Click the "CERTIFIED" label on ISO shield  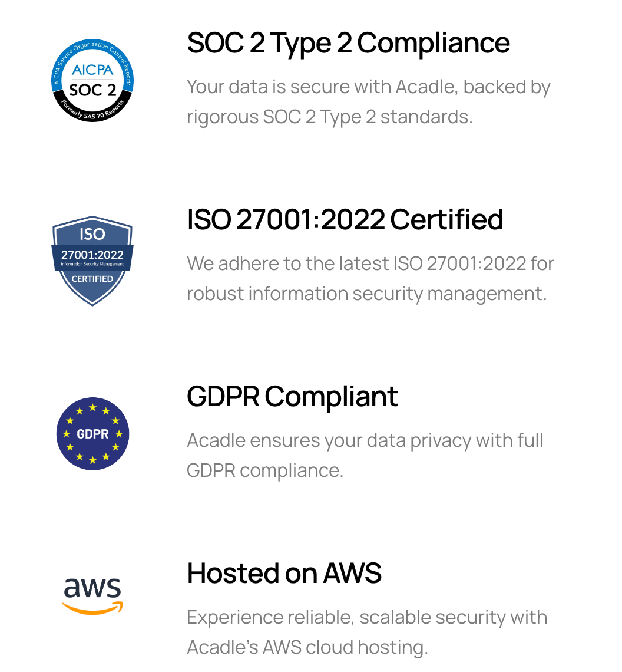(92, 279)
